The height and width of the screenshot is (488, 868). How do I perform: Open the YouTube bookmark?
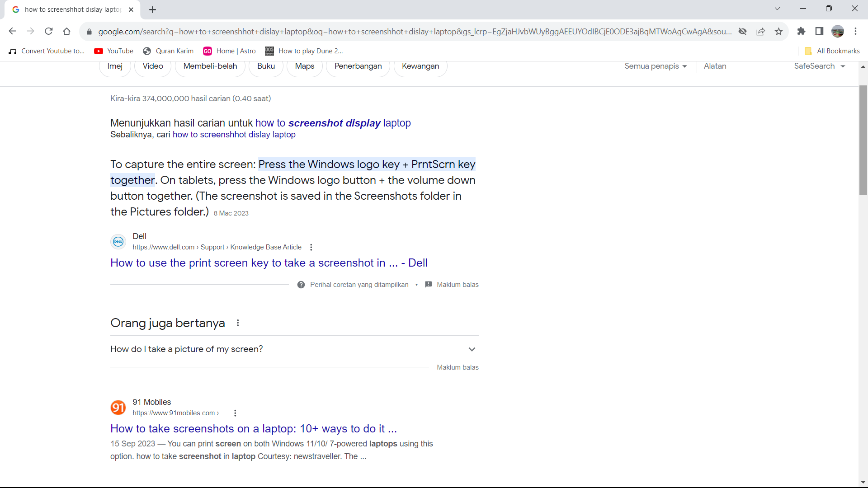pos(114,51)
